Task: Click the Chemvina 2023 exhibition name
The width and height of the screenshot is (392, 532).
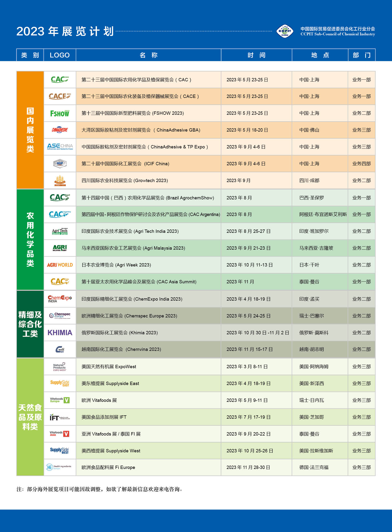Action: coord(121,349)
